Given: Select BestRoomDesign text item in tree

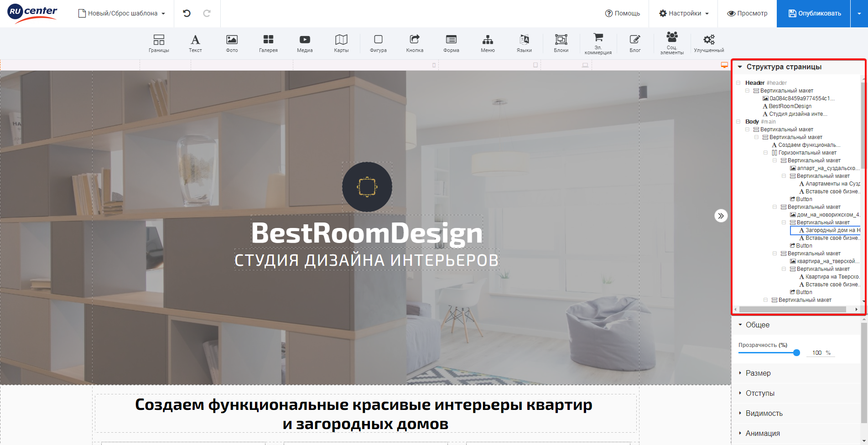Looking at the screenshot, I should click(x=787, y=106).
